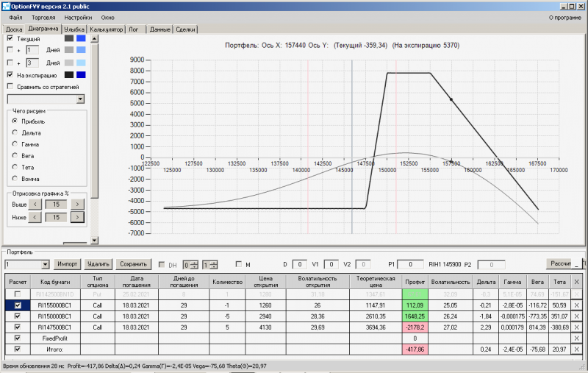Click the Импорт button
The height and width of the screenshot is (373, 588).
pyautogui.click(x=67, y=264)
